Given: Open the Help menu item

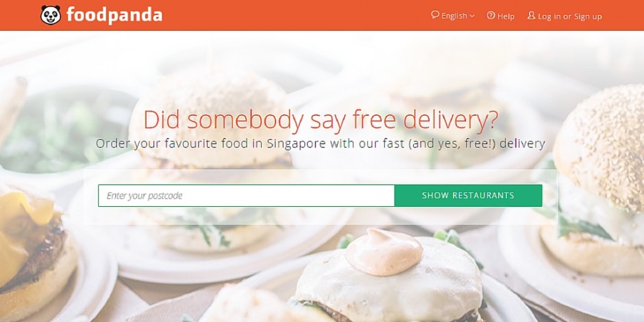Looking at the screenshot, I should click(x=501, y=16).
